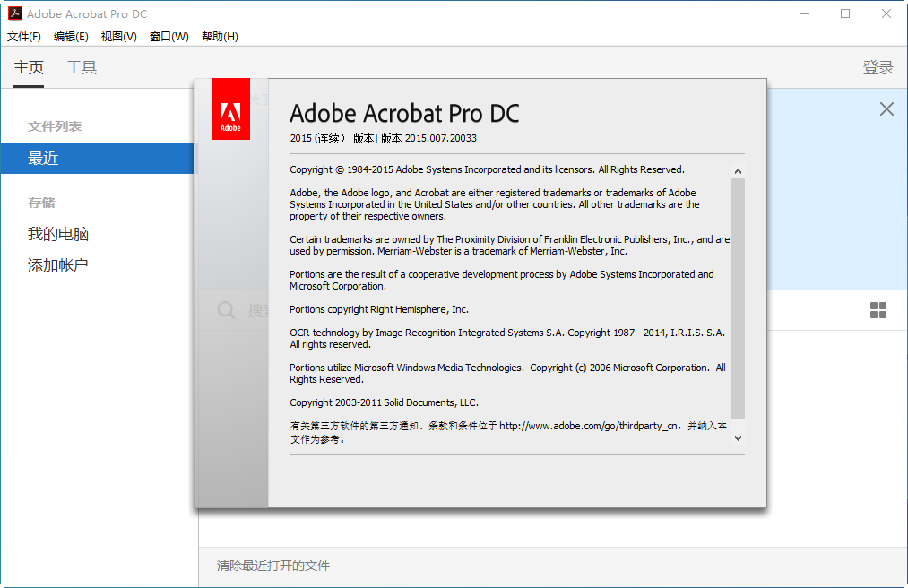Open the 编辑(E) menu
908x588 pixels.
pos(71,37)
